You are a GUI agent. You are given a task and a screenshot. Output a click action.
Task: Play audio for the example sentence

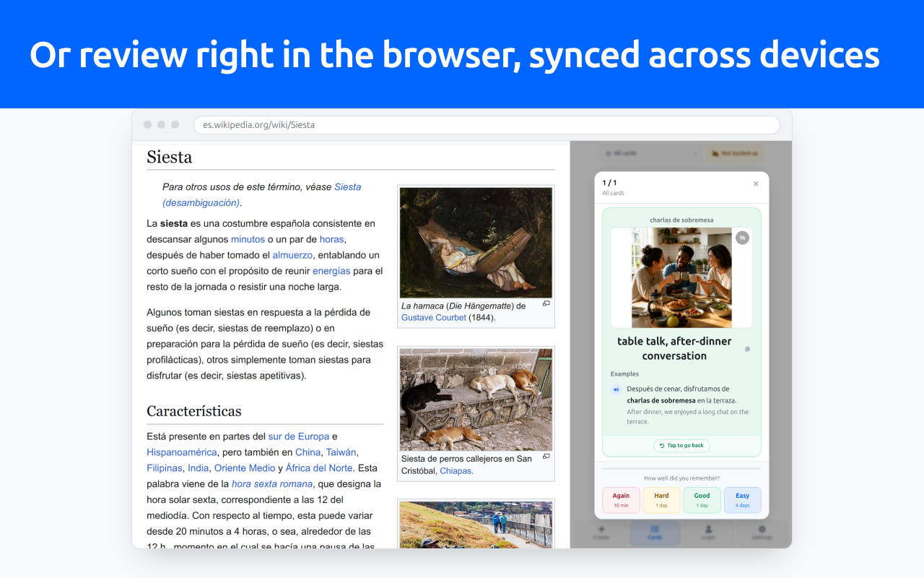[616, 389]
